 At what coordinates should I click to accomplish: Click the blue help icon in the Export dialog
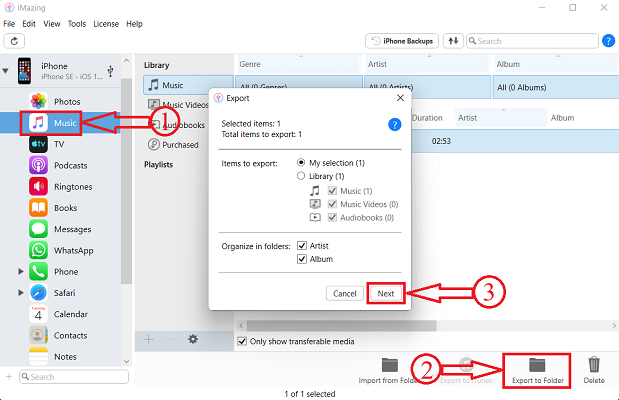394,125
